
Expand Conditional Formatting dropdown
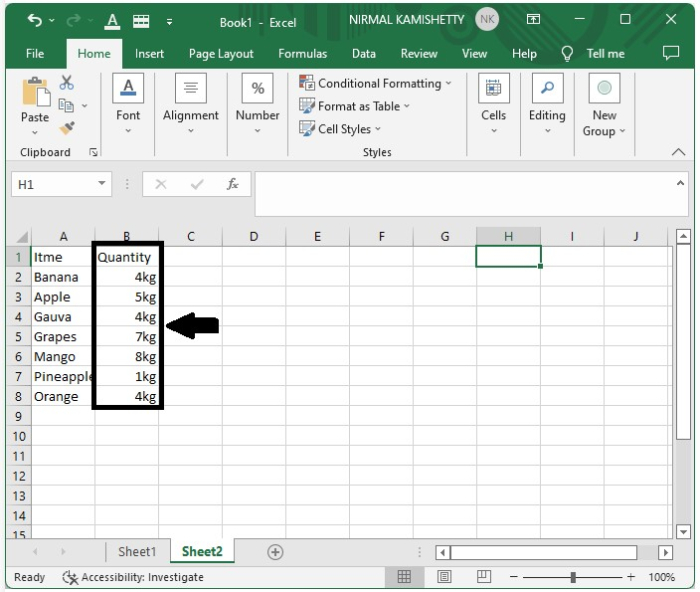point(448,83)
